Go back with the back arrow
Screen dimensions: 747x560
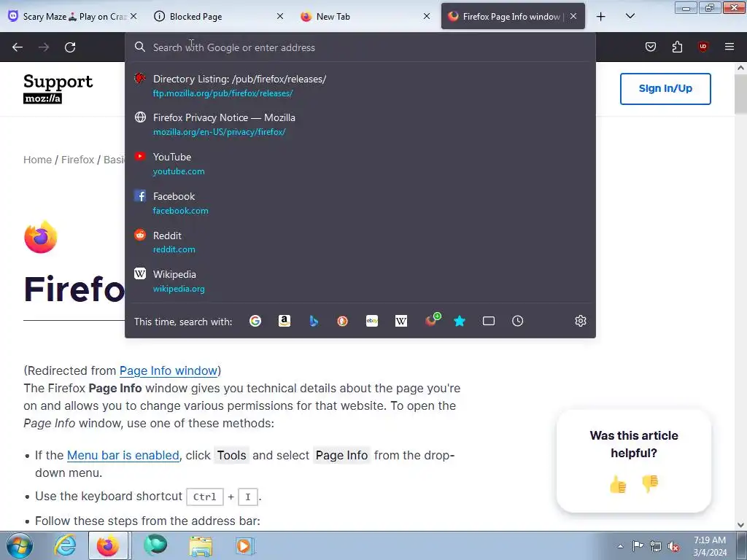click(18, 47)
